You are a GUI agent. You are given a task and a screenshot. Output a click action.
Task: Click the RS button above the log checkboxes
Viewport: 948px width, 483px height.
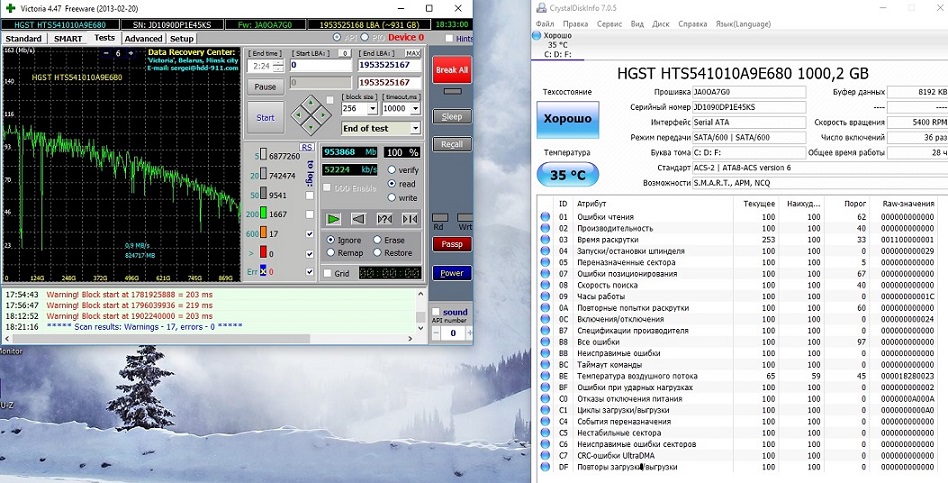[307, 147]
